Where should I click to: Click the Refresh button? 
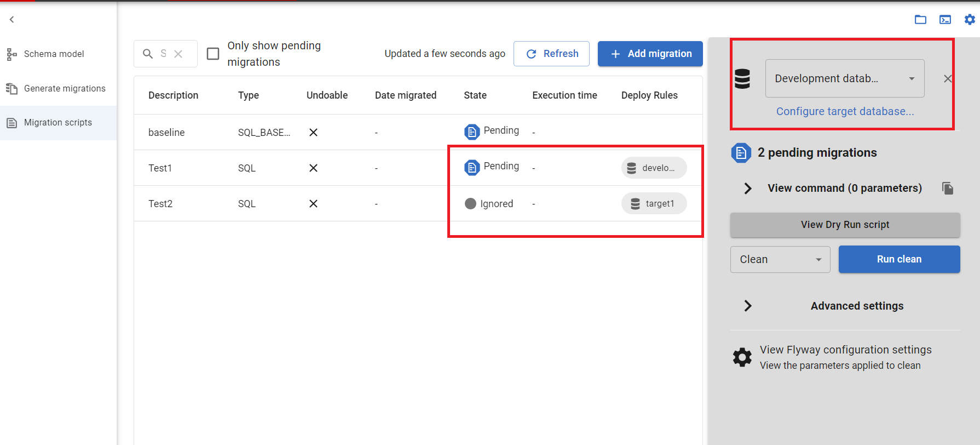point(551,54)
